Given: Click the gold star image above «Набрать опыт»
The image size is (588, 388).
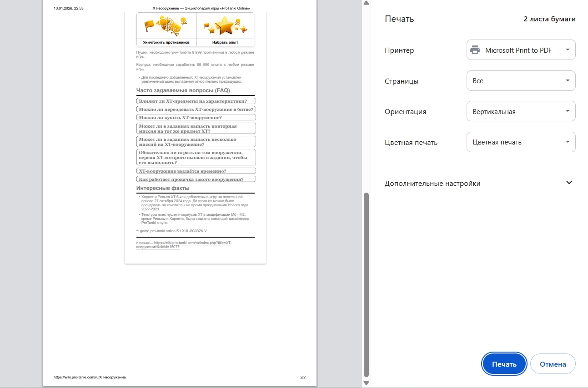Looking at the screenshot, I should click(225, 26).
